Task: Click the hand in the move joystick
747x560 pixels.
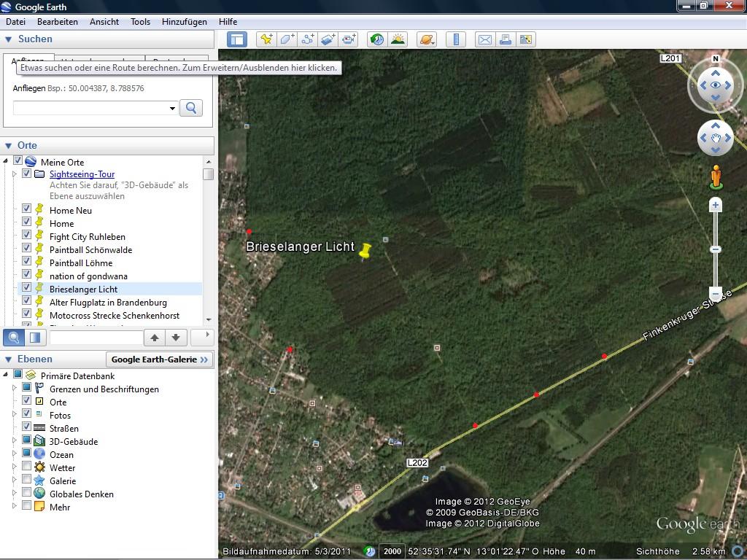Action: pyautogui.click(x=715, y=138)
